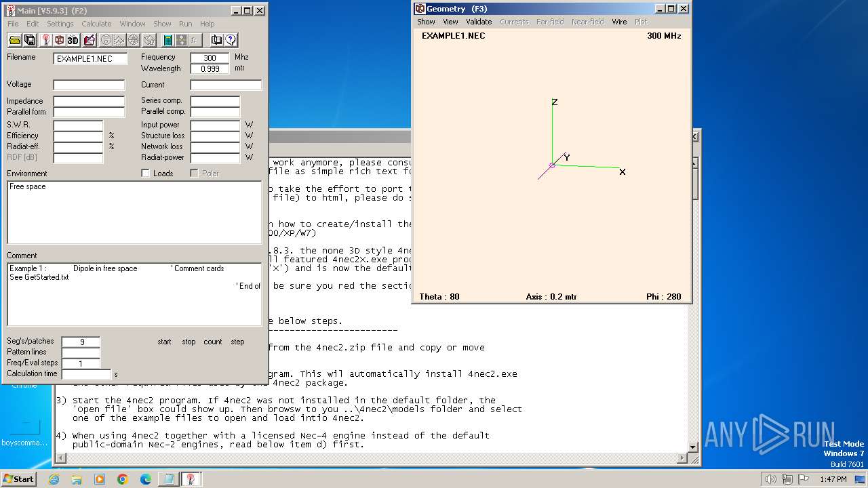
Task: Open Windows Media Player from taskbar
Action: coord(100,479)
